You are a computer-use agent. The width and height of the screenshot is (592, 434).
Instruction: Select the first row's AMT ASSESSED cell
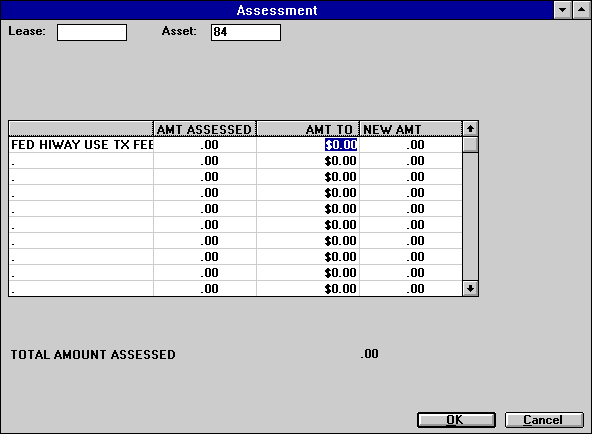[x=205, y=145]
